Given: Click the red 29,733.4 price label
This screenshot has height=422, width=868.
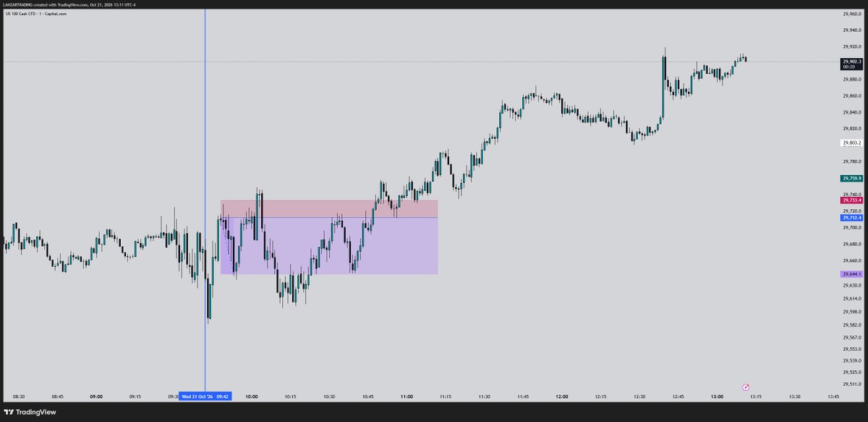Looking at the screenshot, I should 851,201.
